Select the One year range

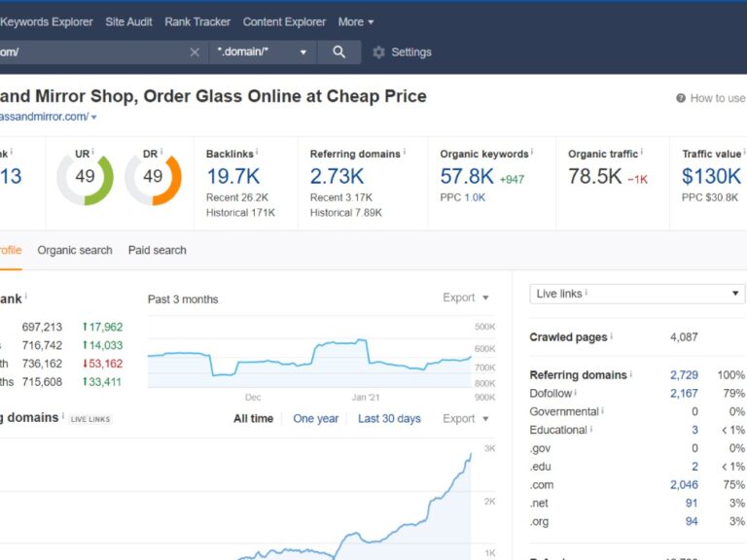tap(316, 419)
